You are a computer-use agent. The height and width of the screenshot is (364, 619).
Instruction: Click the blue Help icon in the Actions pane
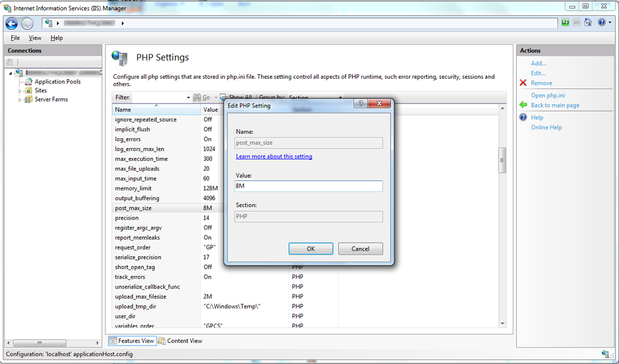click(523, 117)
